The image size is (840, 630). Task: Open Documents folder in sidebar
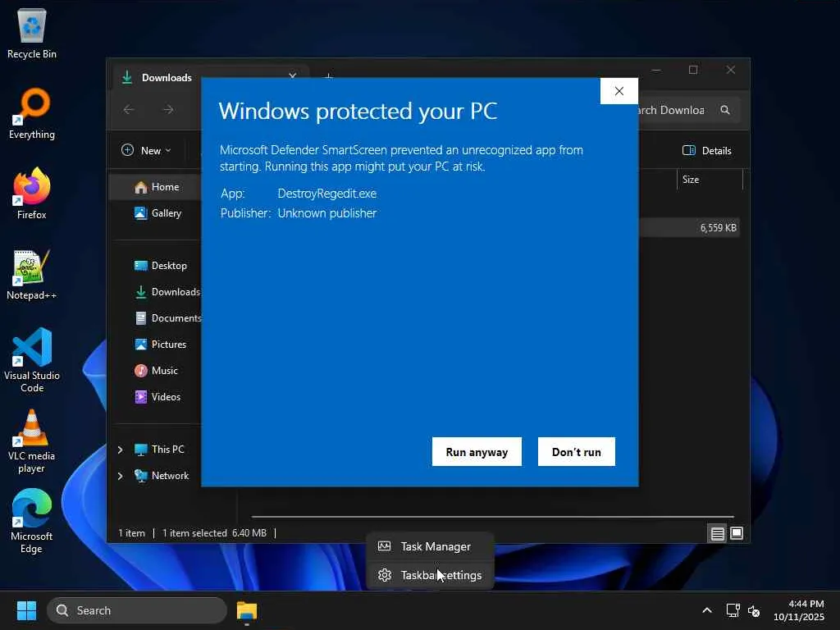coord(167,318)
